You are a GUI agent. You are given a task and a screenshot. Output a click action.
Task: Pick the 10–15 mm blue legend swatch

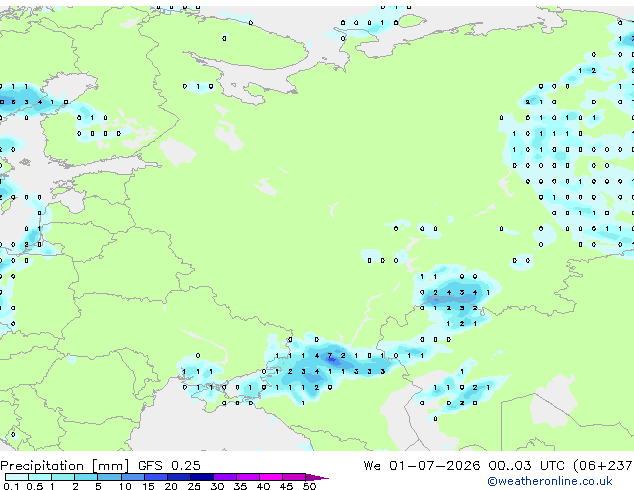pos(132,477)
